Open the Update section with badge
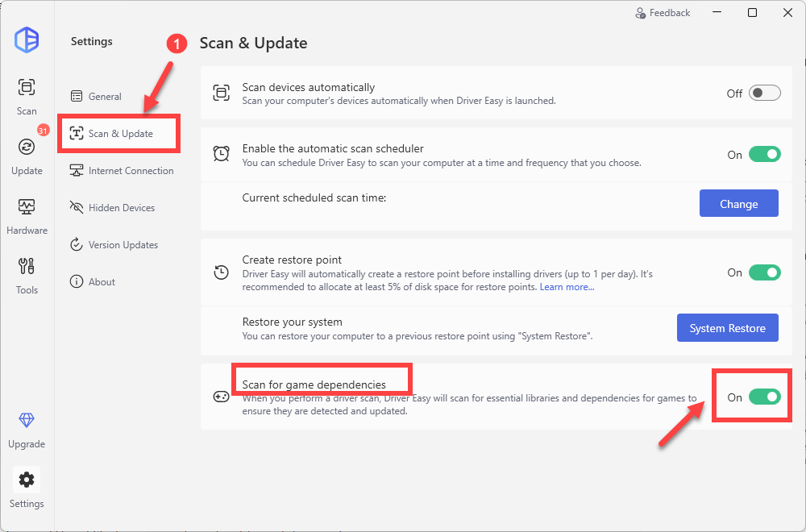The image size is (806, 532). (27, 155)
